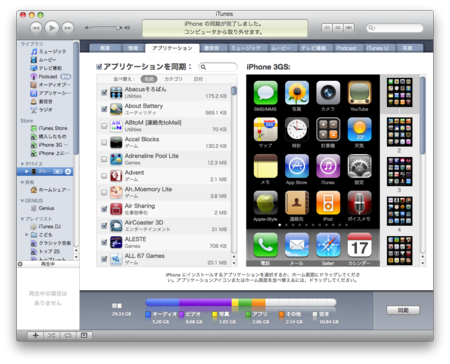The image size is (450, 364).
Task: Switch to the first tab on the device bar
Action: click(105, 48)
